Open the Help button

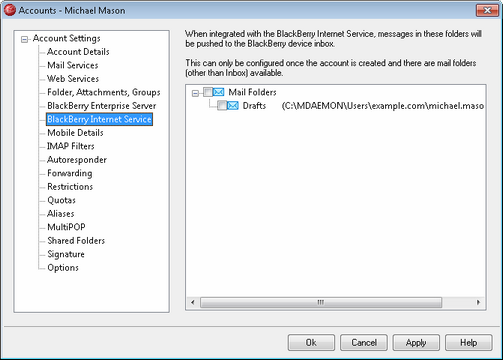pos(468,343)
